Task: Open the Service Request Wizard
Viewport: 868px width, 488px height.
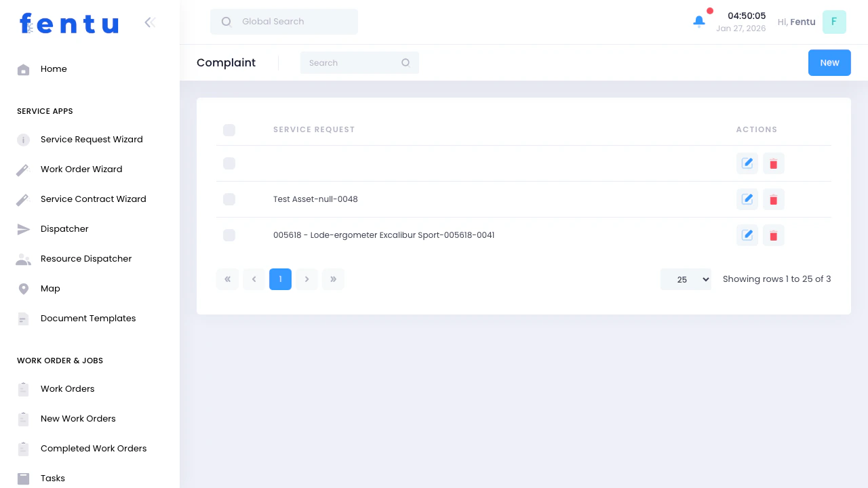Action: [92, 139]
